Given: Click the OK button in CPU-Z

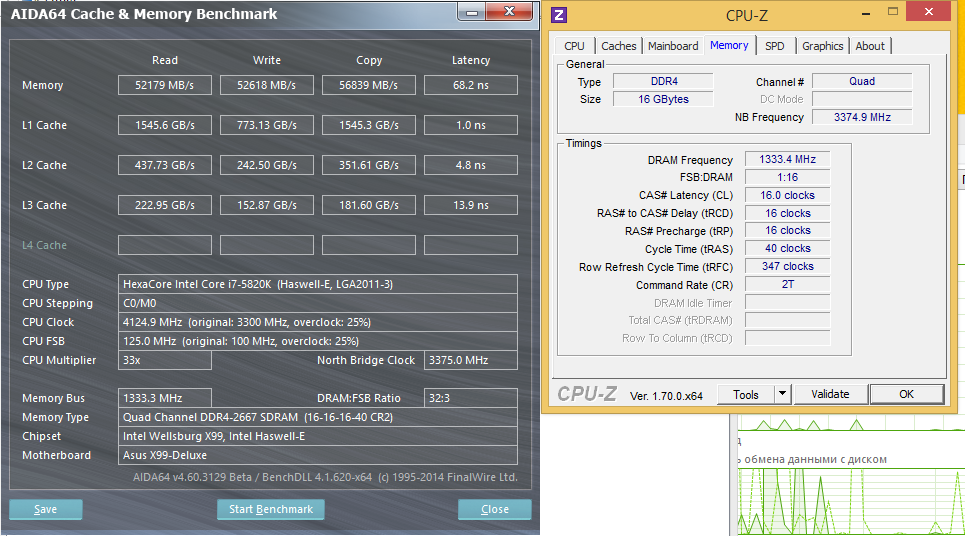Looking at the screenshot, I should pos(907,394).
